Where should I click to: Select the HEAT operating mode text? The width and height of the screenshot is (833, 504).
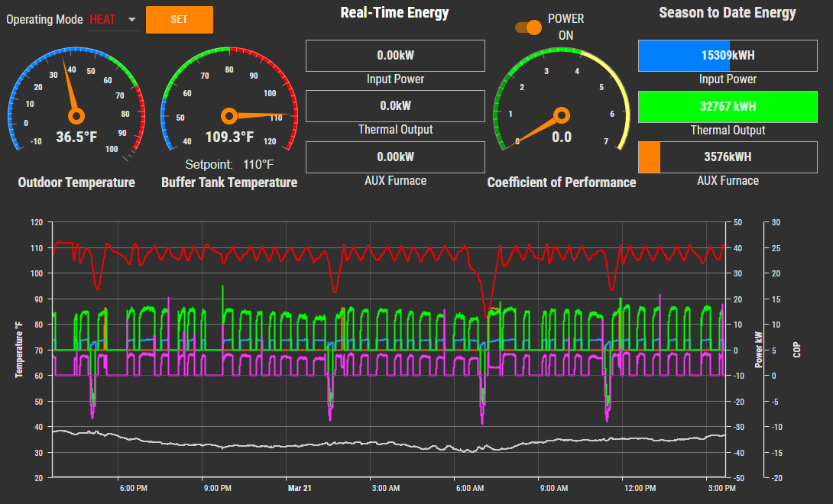click(102, 20)
